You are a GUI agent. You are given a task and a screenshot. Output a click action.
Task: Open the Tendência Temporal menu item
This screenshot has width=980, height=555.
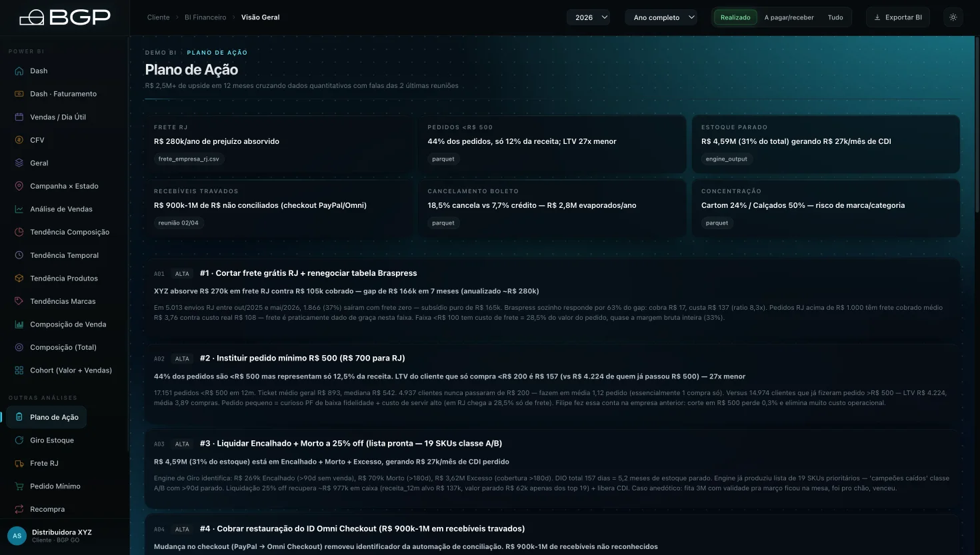click(x=64, y=255)
